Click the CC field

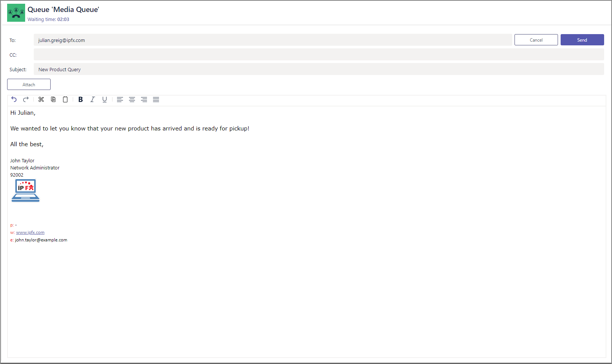coord(319,54)
